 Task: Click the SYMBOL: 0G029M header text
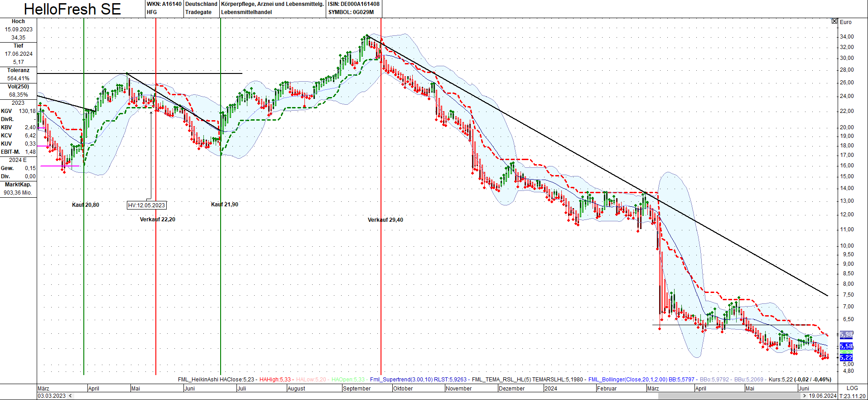[x=351, y=12]
